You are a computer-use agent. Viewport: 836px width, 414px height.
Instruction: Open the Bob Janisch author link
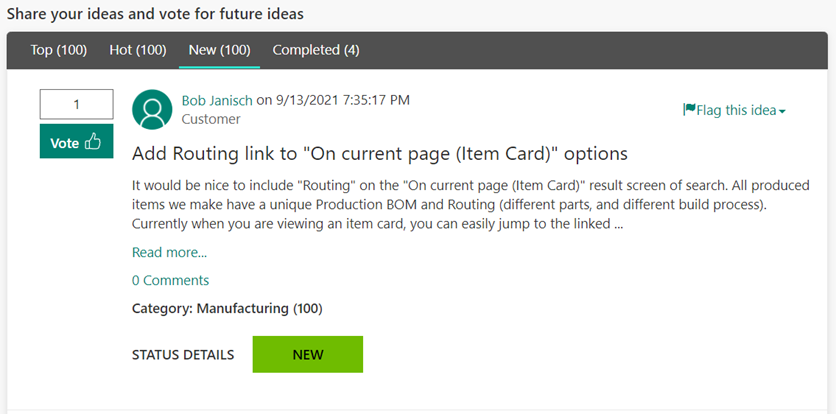pyautogui.click(x=217, y=100)
